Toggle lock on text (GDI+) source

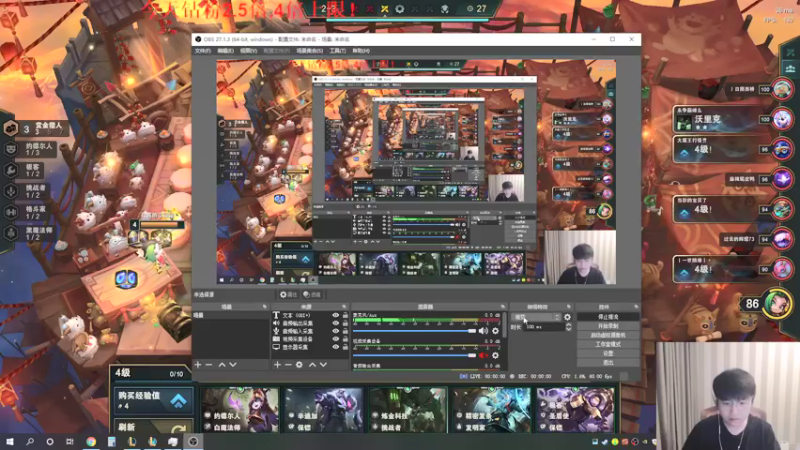point(345,315)
